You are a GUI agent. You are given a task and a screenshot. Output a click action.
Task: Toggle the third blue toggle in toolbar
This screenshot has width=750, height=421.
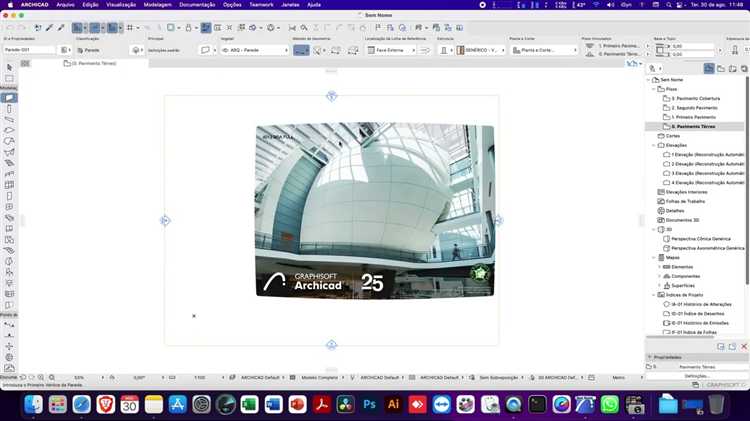(112, 28)
